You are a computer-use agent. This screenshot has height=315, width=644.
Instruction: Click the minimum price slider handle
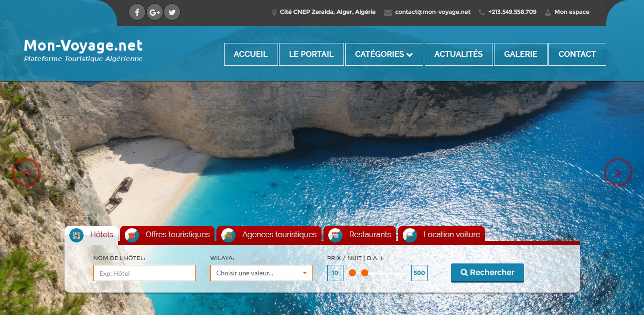(x=353, y=273)
